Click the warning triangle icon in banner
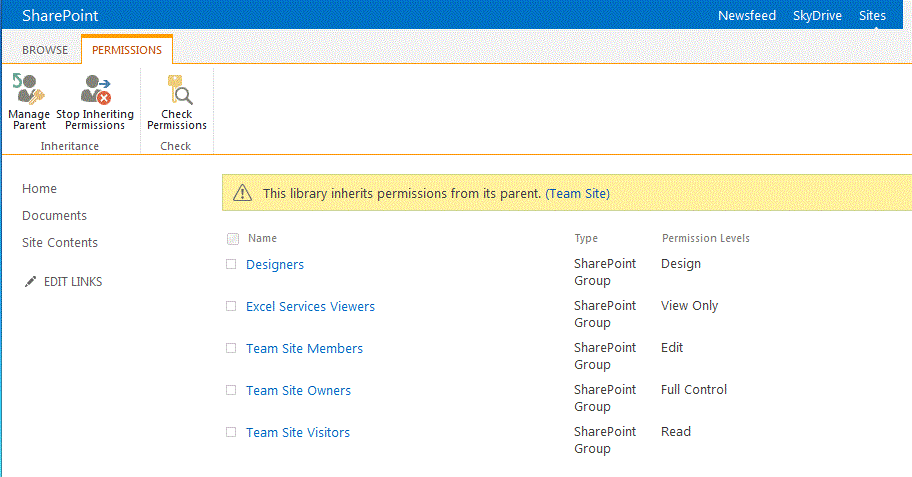The height and width of the screenshot is (477, 912). pos(243,193)
